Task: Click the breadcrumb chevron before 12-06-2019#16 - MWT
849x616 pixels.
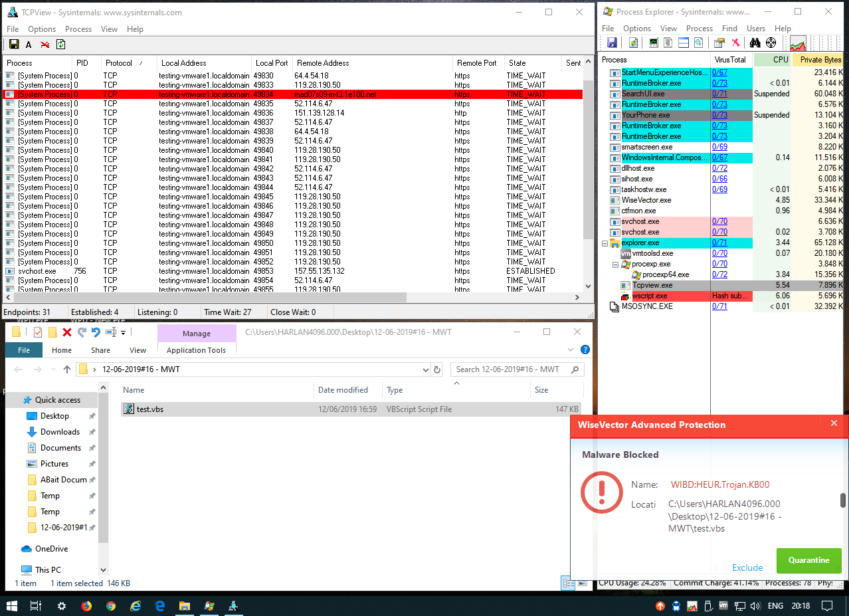Action: click(x=95, y=369)
